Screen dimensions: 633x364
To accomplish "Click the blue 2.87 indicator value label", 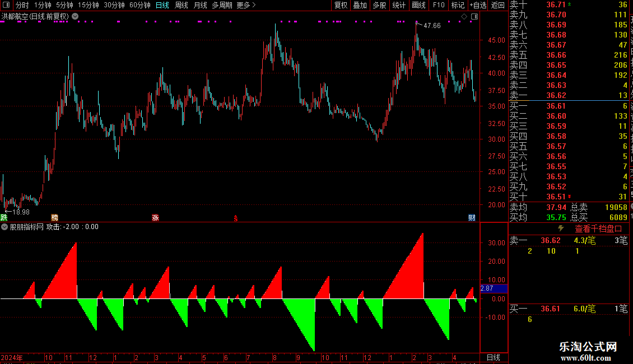I will [x=494, y=288].
